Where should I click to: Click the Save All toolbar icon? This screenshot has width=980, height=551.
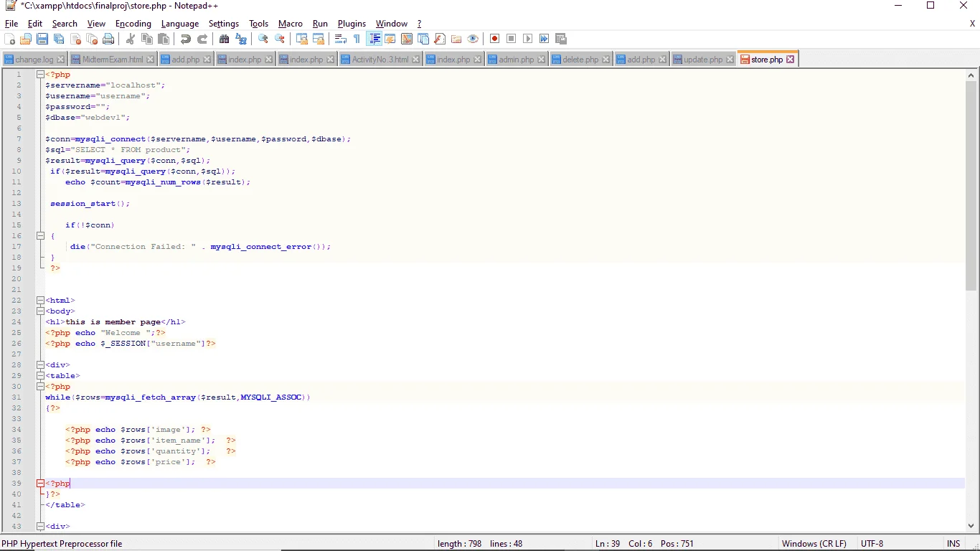(59, 39)
